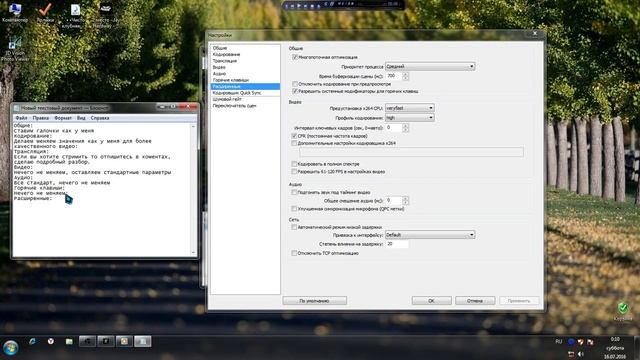Decrease scene buffering time with down arrow
Image resolution: width=640 pixels, height=360 pixels.
pos(405,78)
